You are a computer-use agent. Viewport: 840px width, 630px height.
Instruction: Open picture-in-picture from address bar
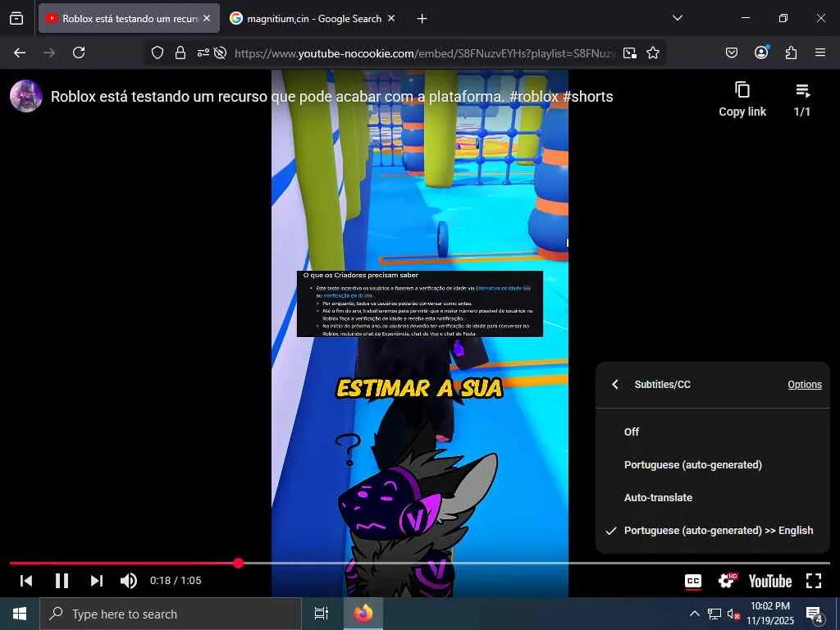pyautogui.click(x=630, y=53)
